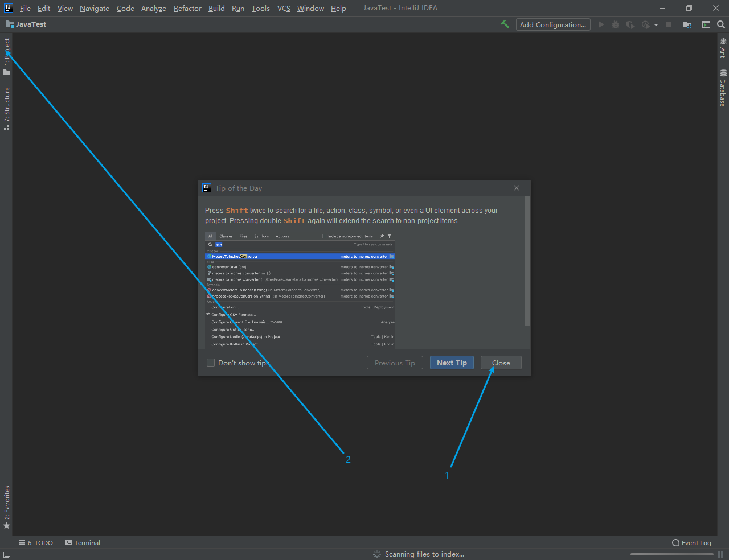Screen dimensions: 729x560
Task: Click the Run (play) toolbar icon
Action: pos(601,24)
